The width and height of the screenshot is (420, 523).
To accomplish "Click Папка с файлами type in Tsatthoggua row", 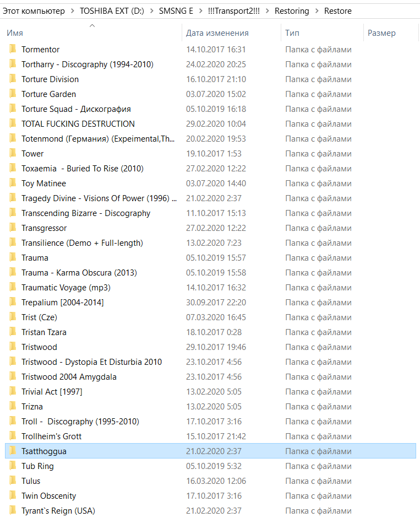I will point(318,451).
